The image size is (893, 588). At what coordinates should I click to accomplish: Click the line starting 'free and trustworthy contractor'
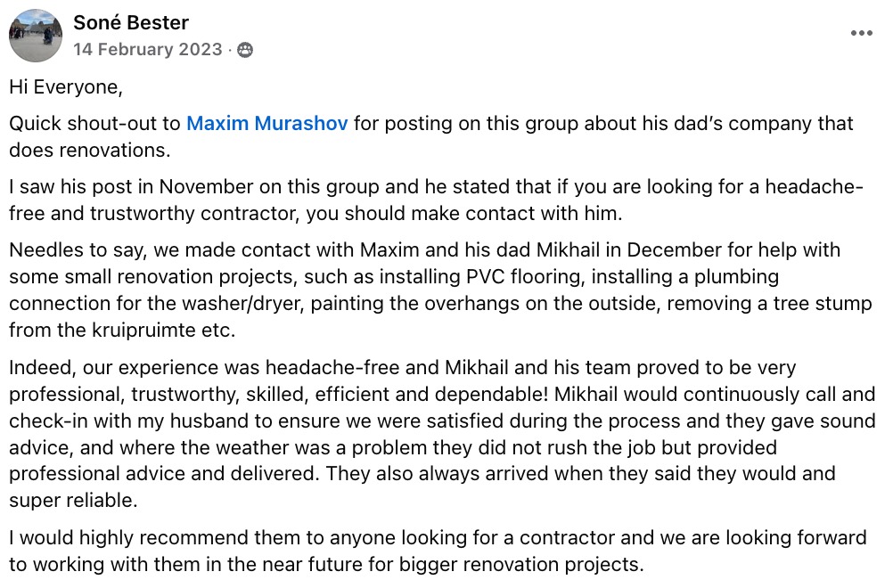pyautogui.click(x=315, y=214)
